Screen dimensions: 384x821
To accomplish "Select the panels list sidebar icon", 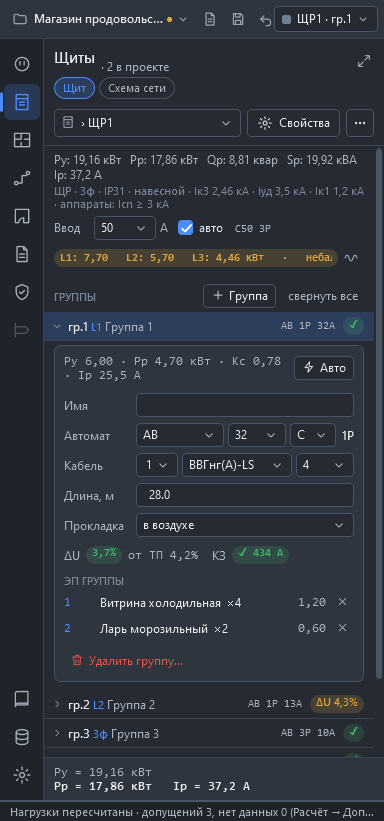I will (22, 102).
